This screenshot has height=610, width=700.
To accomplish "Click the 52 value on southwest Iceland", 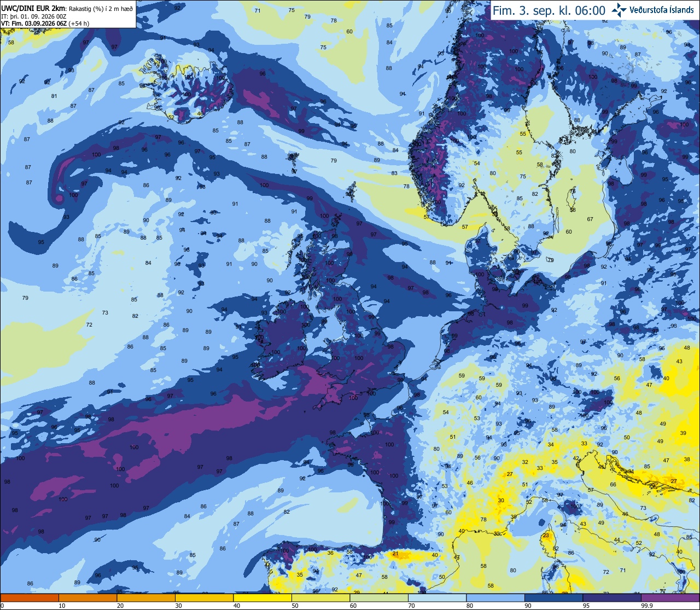I will (171, 117).
